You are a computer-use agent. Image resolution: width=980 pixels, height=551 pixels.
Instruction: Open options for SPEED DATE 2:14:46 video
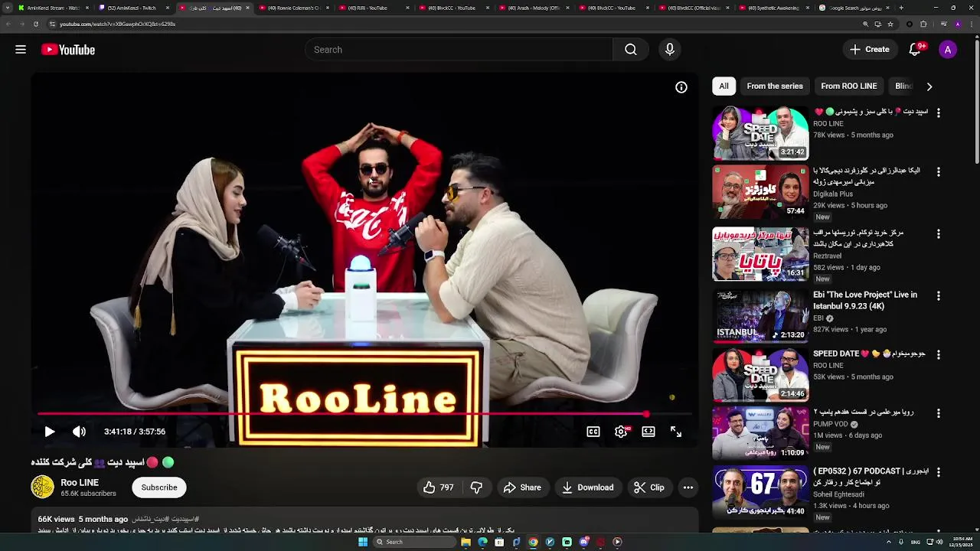pyautogui.click(x=939, y=355)
